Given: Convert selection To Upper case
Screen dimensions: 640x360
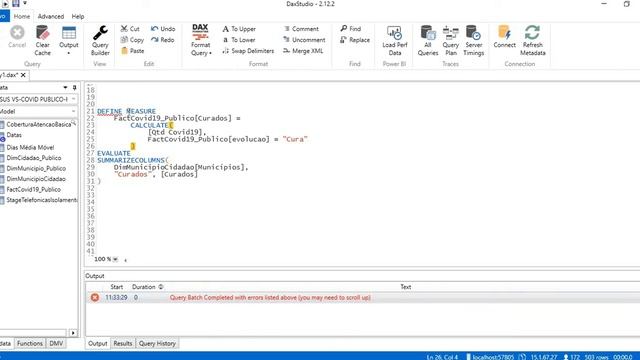Looking at the screenshot, I should (239, 29).
